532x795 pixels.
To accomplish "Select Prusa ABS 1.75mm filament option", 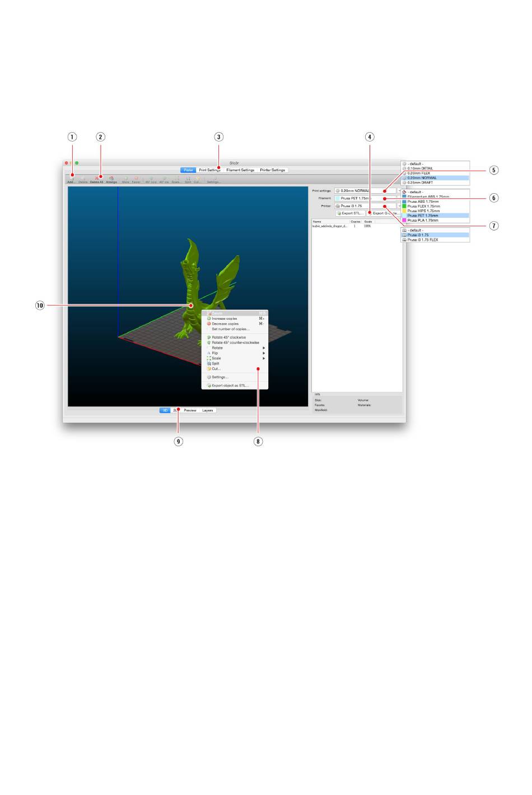I will [x=435, y=202].
